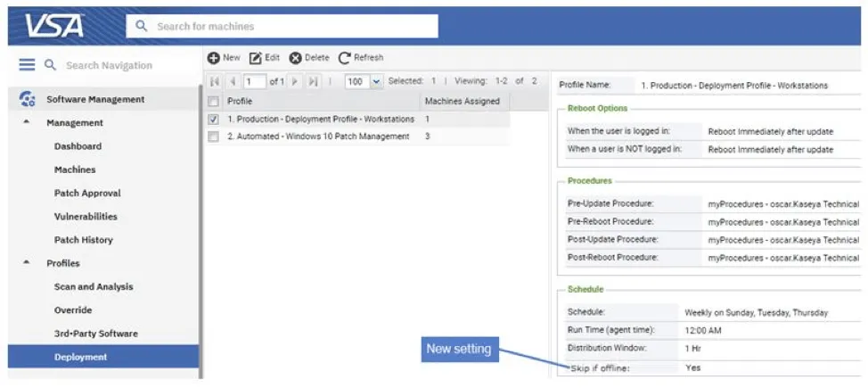Toggle the select-all checkbox in header

pyautogui.click(x=213, y=101)
